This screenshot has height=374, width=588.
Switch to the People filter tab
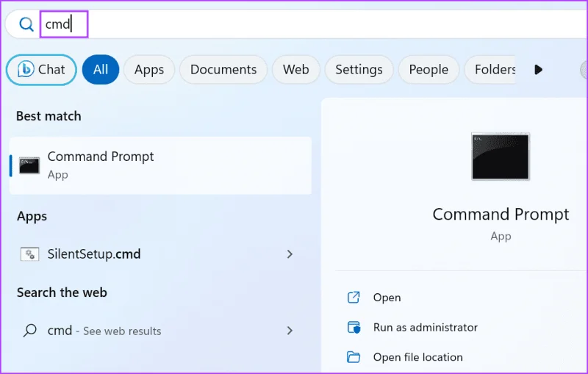coord(429,70)
